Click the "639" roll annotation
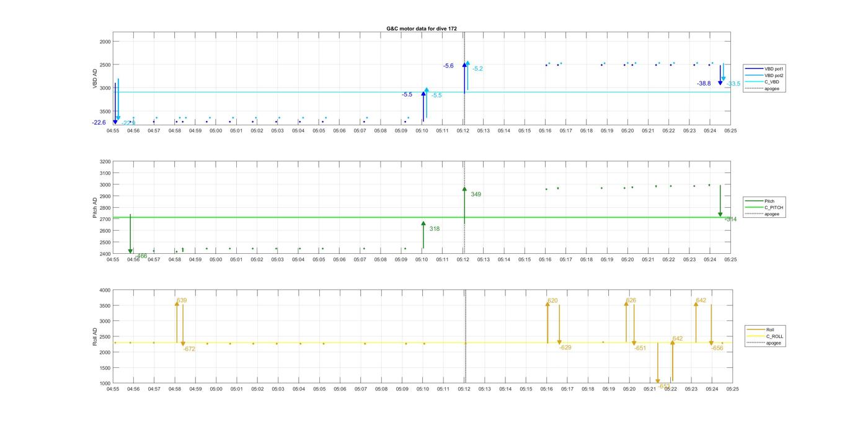Screen dimensions: 868x430 coord(182,300)
